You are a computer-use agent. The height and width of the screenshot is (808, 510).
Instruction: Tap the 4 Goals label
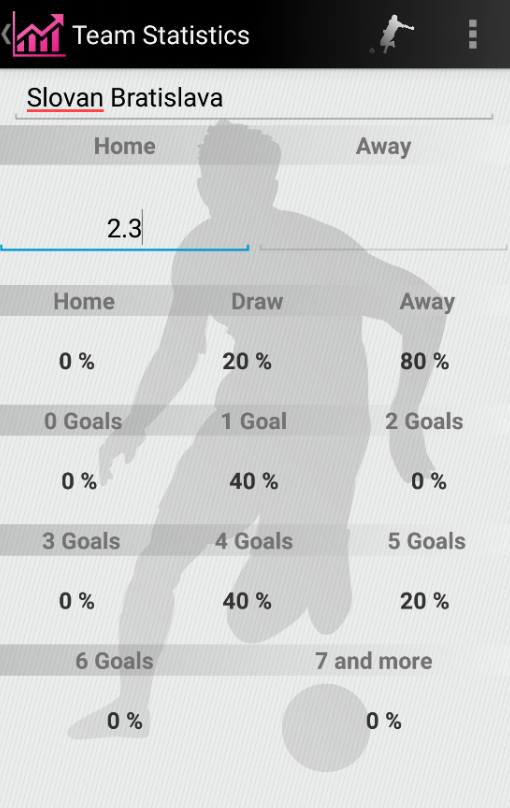pyautogui.click(x=254, y=541)
